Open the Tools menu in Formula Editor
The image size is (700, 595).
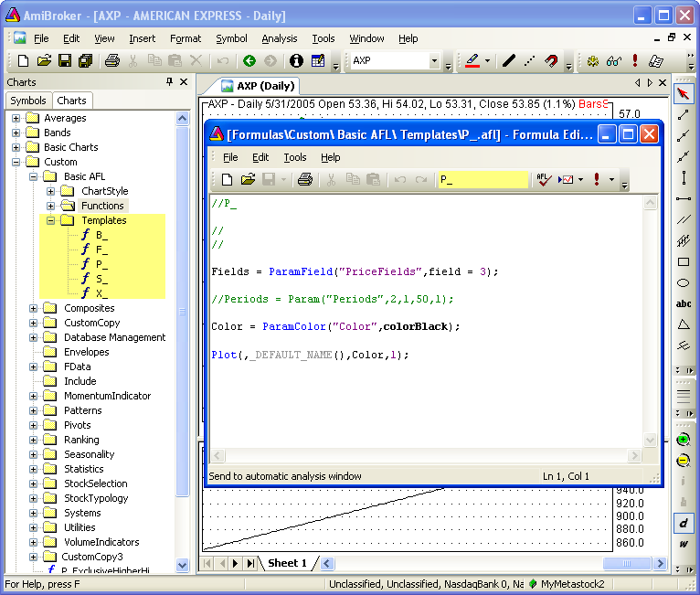[x=294, y=157]
